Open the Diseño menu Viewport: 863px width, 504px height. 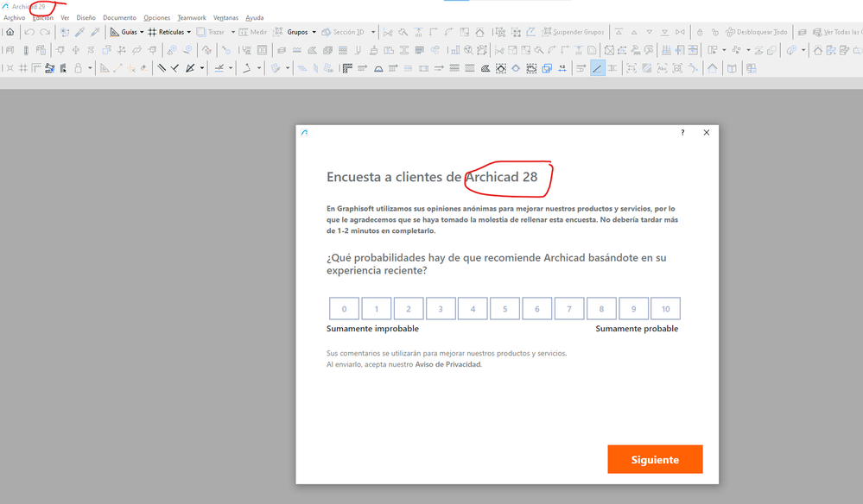86,17
